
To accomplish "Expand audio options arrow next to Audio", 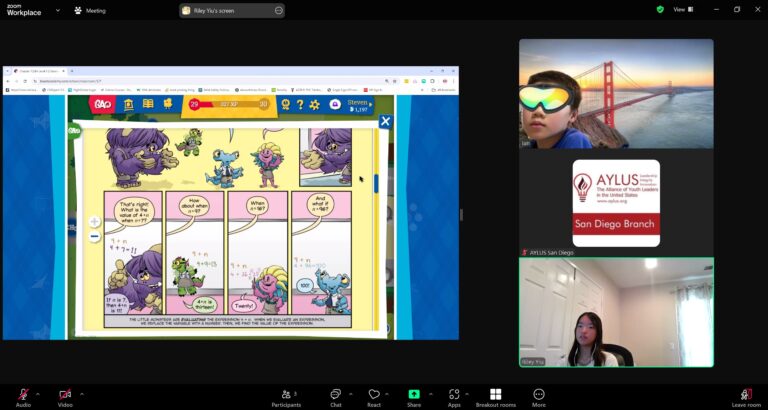I will tap(38, 393).
